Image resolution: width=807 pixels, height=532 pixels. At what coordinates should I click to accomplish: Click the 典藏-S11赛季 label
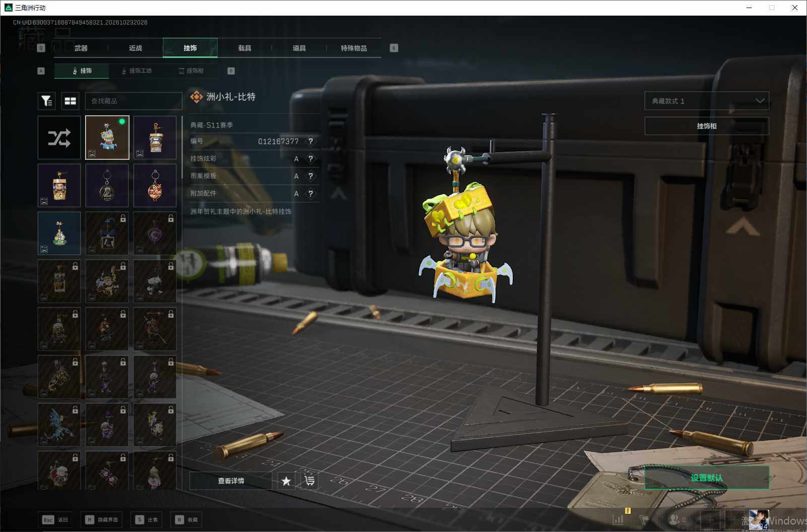(212, 125)
